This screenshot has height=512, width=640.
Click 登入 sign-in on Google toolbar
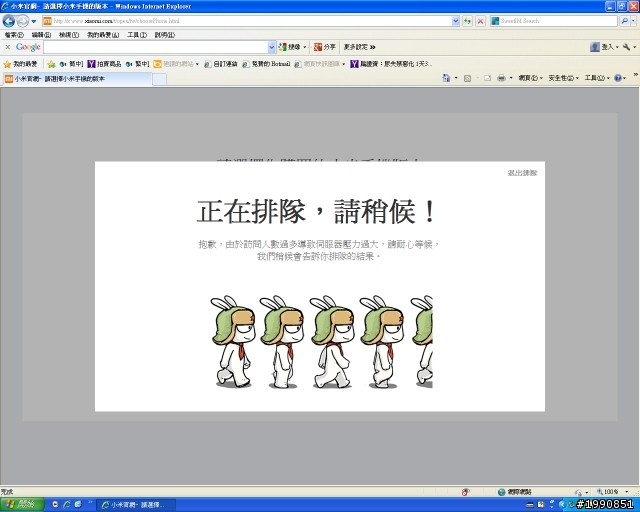(x=604, y=47)
